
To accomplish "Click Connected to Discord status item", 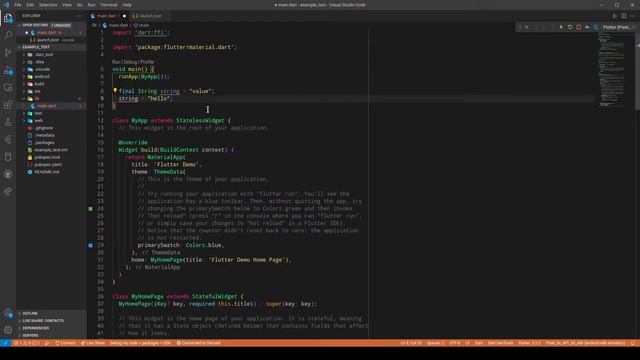I will 198,343.
